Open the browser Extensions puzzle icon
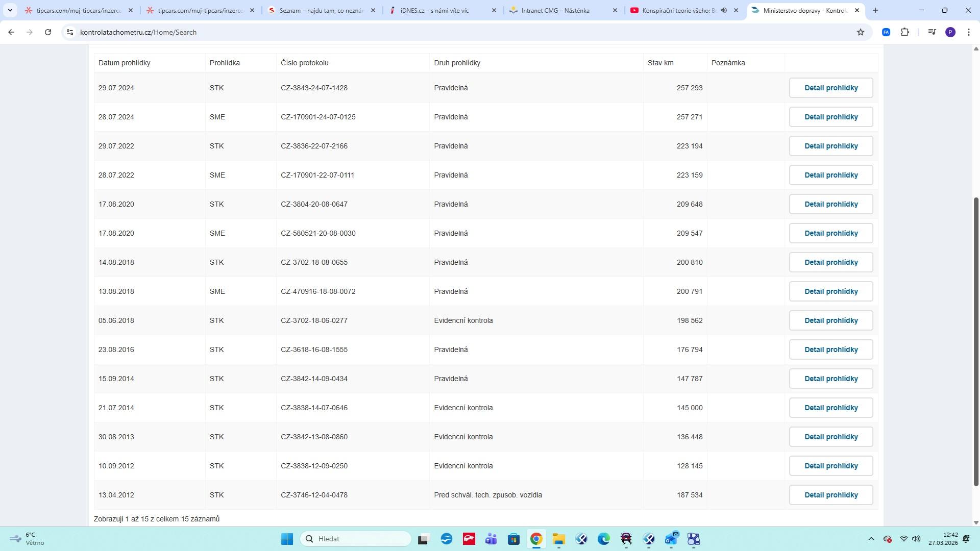This screenshot has height=551, width=980. 904,32
